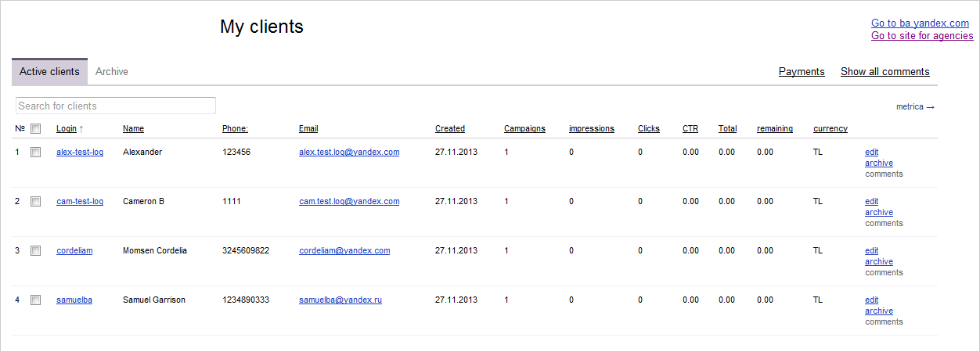Click Show all comments
Viewport: 980px width, 352px height.
click(885, 72)
